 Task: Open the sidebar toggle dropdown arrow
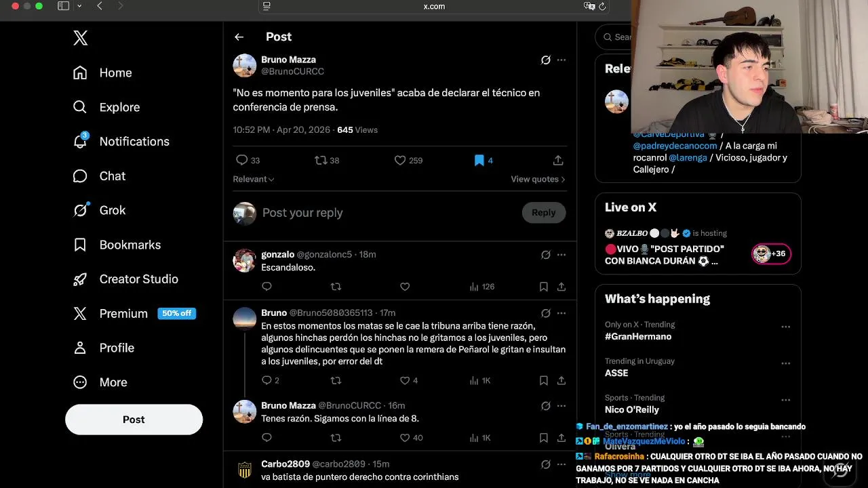tap(79, 6)
